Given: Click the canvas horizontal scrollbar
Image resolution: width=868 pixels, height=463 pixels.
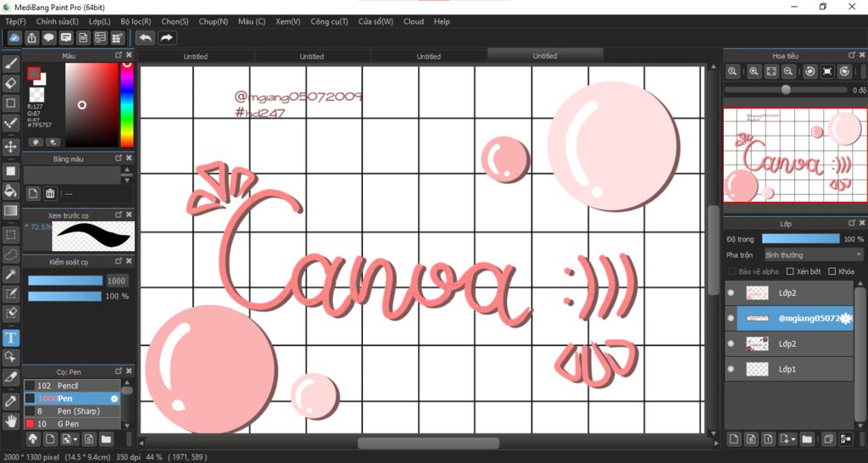Looking at the screenshot, I should pos(428,443).
